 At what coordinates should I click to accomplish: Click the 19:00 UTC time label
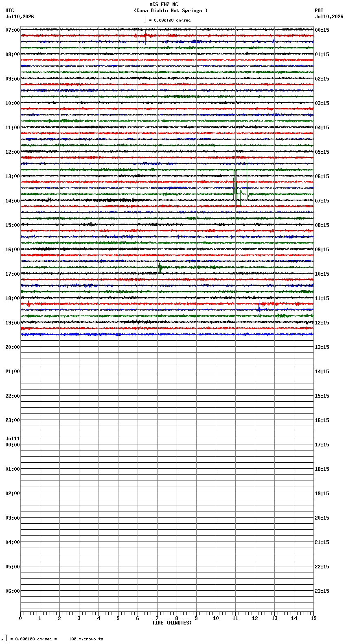[x=13, y=323]
